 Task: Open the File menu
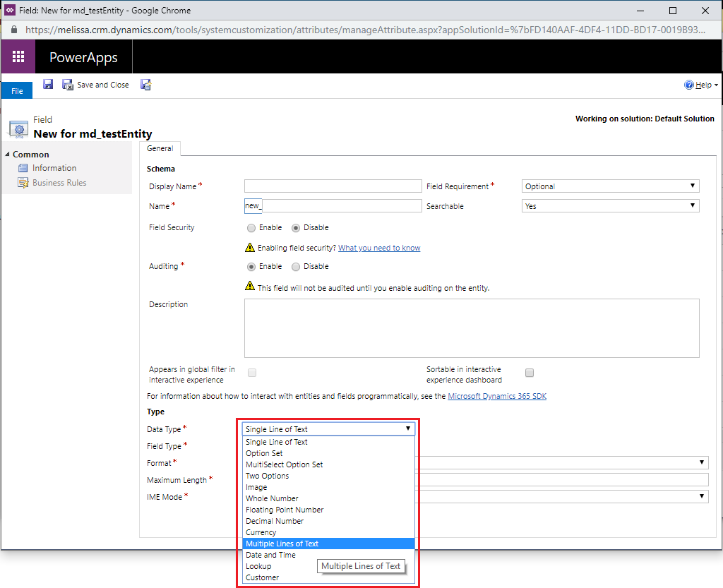click(x=17, y=91)
